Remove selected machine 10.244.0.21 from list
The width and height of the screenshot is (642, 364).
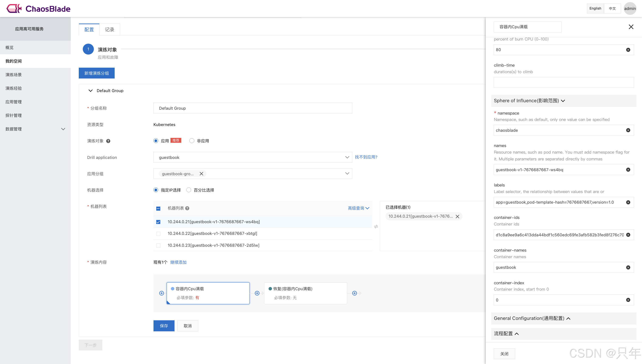tap(457, 217)
